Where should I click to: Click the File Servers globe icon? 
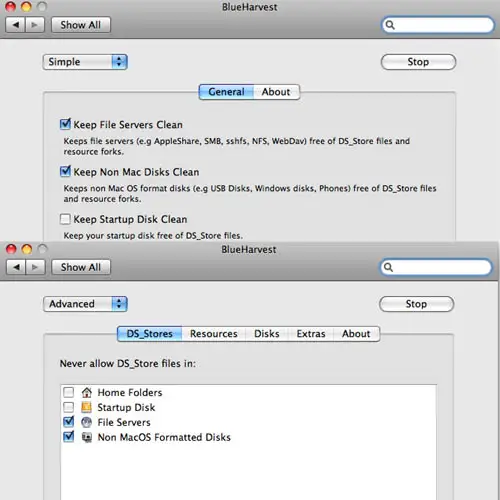(x=87, y=422)
